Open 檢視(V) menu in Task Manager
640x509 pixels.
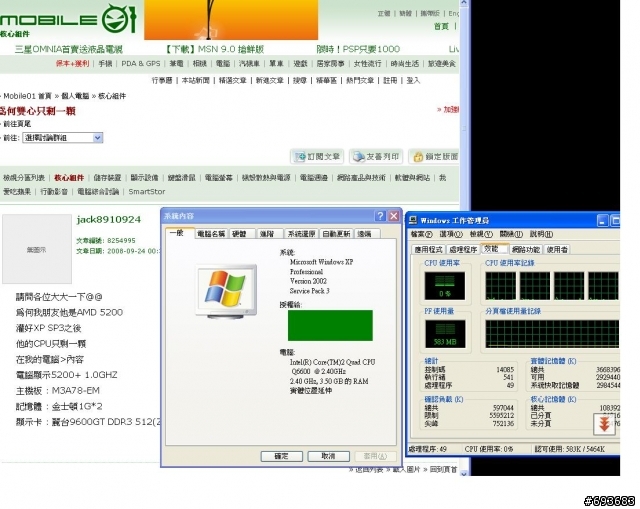coord(481,234)
